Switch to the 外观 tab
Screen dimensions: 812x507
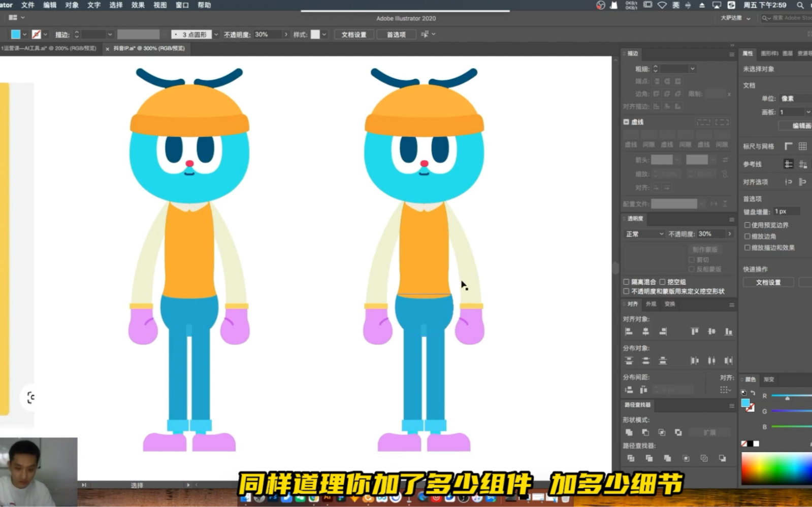[651, 304]
